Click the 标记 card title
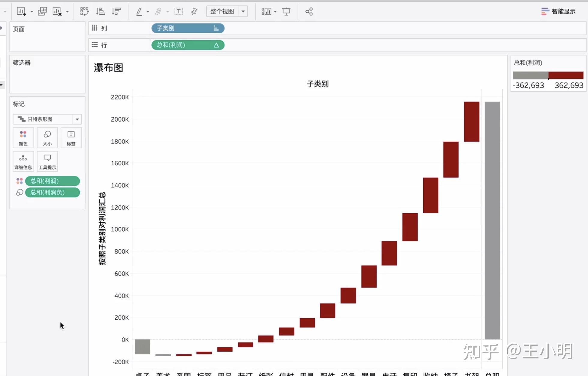Viewport: 588px width, 376px height. 19,104
